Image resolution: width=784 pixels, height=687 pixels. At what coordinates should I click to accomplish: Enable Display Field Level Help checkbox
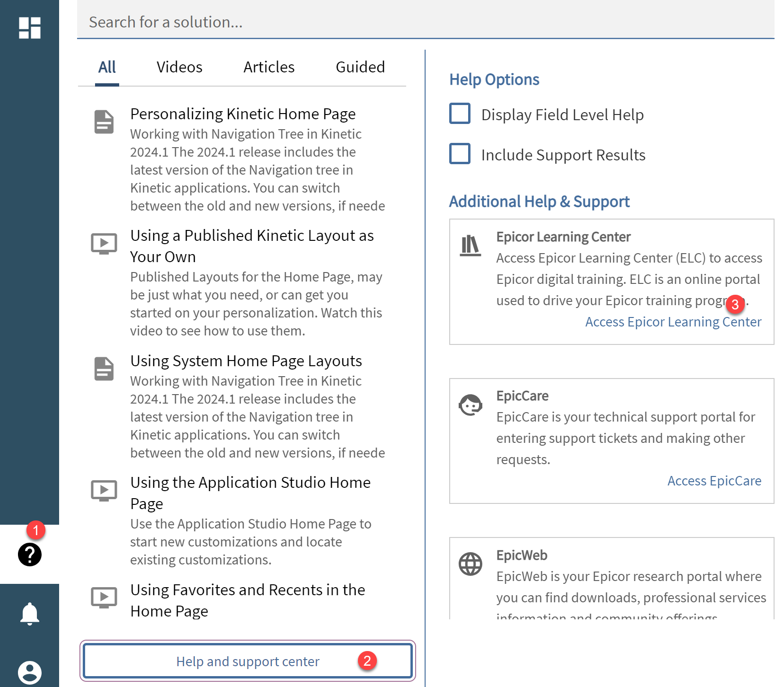460,114
